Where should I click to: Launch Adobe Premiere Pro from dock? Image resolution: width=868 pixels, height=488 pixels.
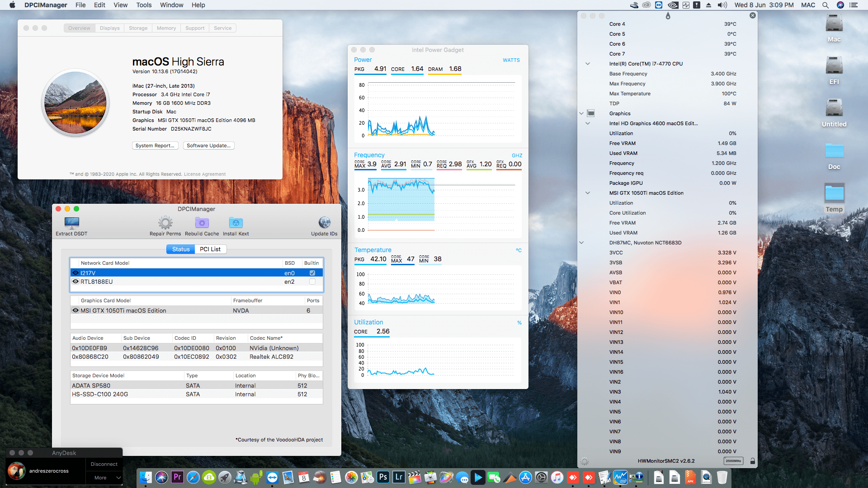tap(177, 477)
